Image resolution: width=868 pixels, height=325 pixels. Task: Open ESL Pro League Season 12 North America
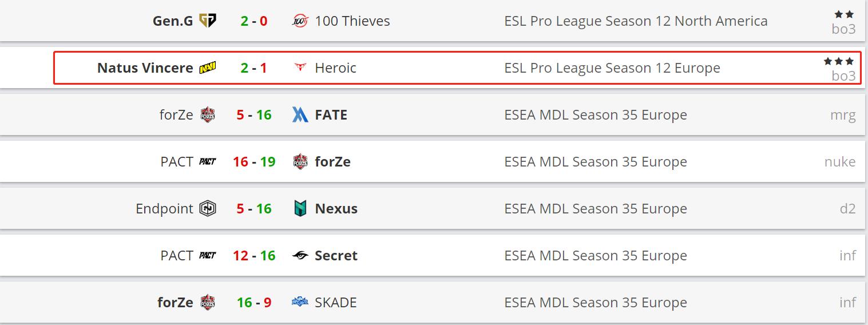[x=636, y=21]
